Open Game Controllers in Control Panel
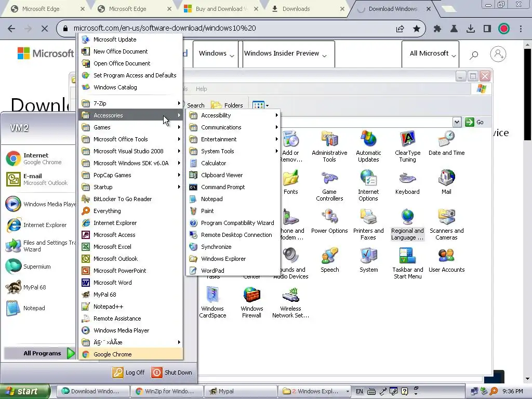The image size is (532, 399). [x=329, y=185]
